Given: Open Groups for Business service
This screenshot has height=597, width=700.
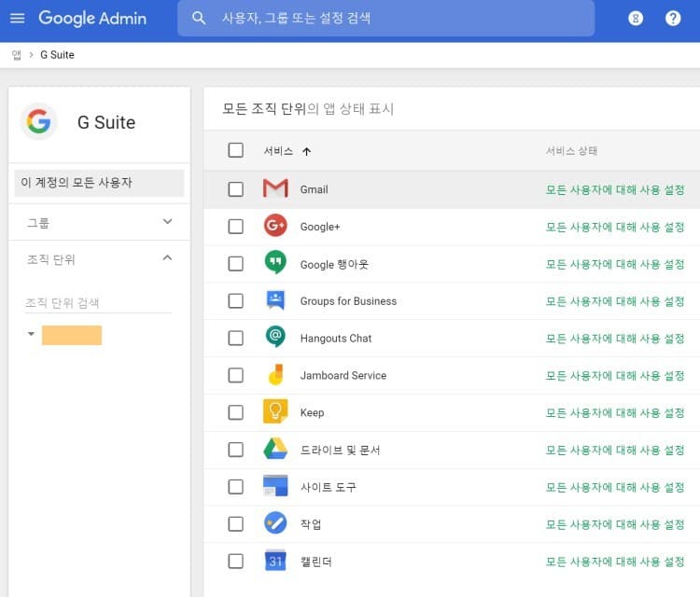Looking at the screenshot, I should (x=348, y=301).
